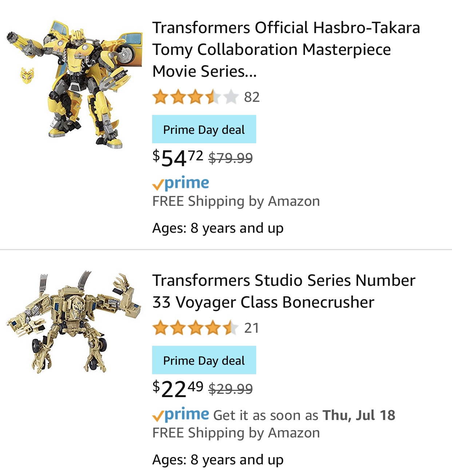This screenshot has width=452, height=476.
Task: Open the Bonecrusher product image
Action: click(x=74, y=321)
